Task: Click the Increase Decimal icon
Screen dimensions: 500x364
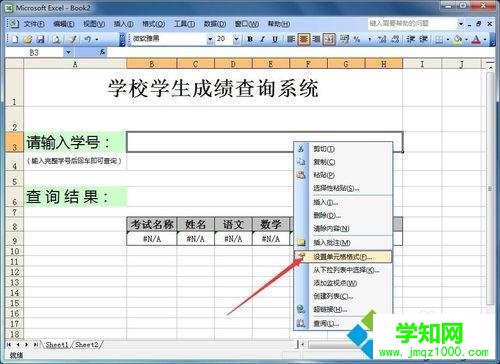Action: 382,39
